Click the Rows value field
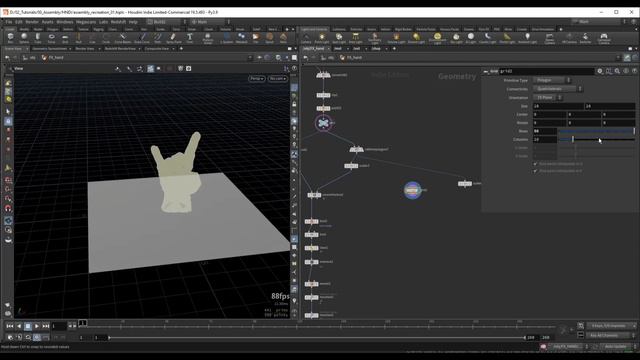 pos(545,131)
